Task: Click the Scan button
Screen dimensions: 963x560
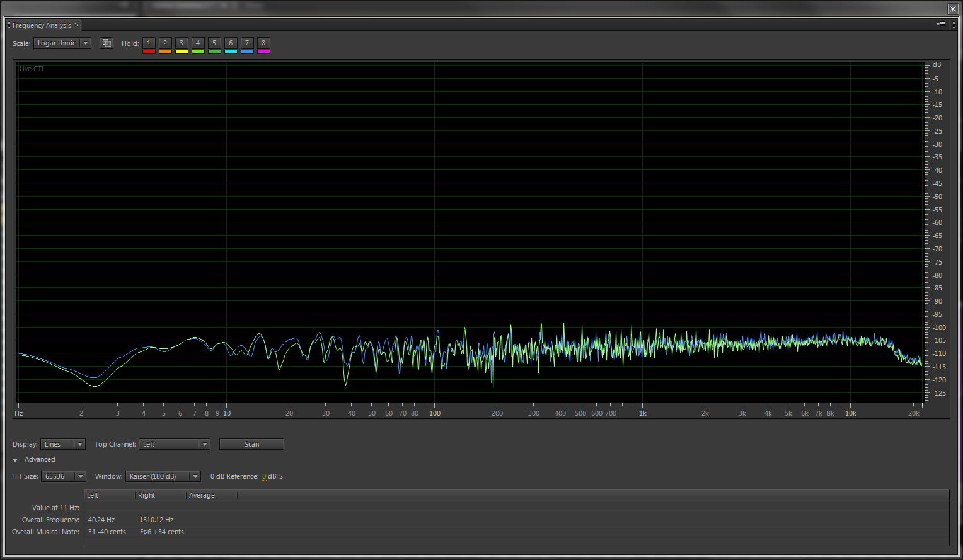Action: pyautogui.click(x=251, y=444)
